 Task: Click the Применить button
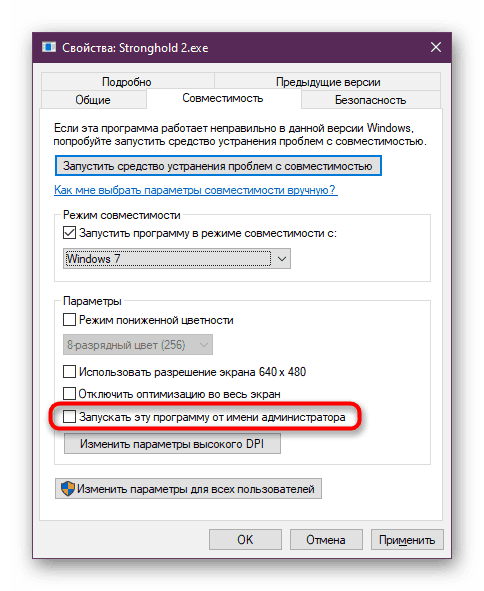pyautogui.click(x=407, y=540)
